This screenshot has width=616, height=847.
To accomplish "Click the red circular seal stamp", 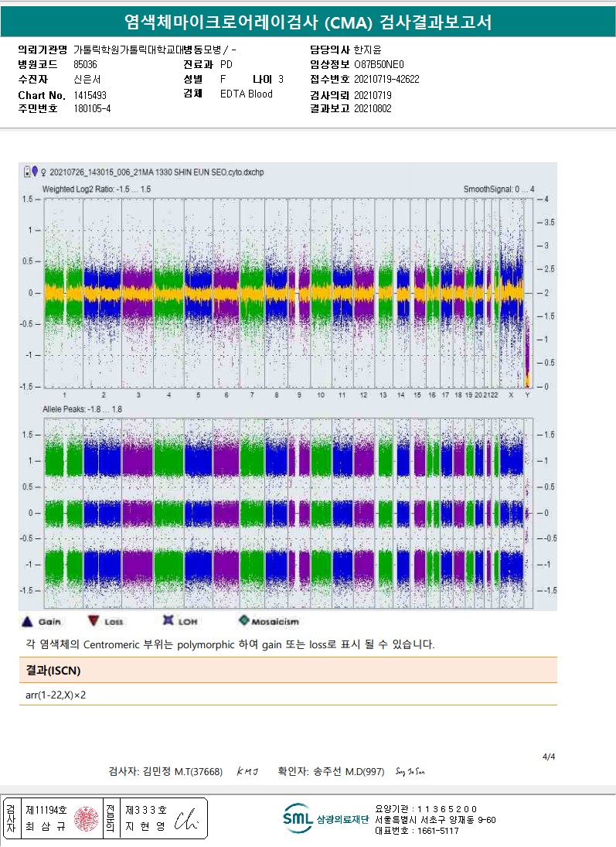I will coord(87,818).
